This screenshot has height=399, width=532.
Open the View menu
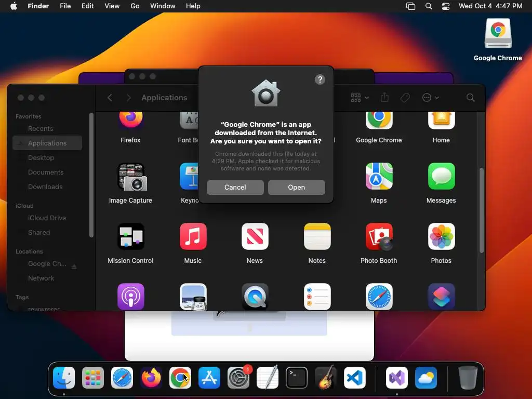[x=112, y=6]
